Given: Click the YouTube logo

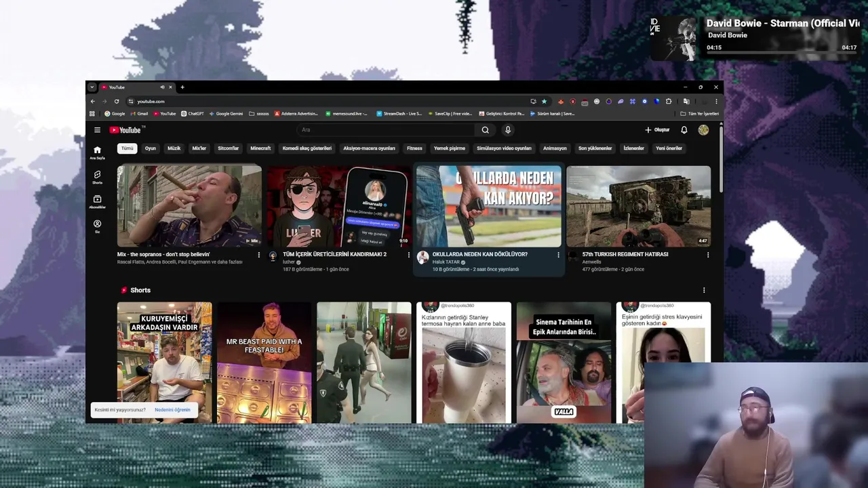Looking at the screenshot, I should 125,130.
